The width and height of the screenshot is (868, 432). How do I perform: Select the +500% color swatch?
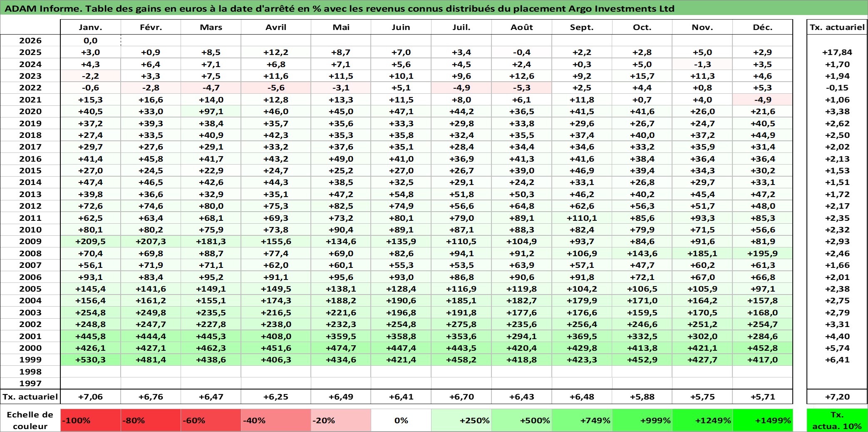[522, 420]
